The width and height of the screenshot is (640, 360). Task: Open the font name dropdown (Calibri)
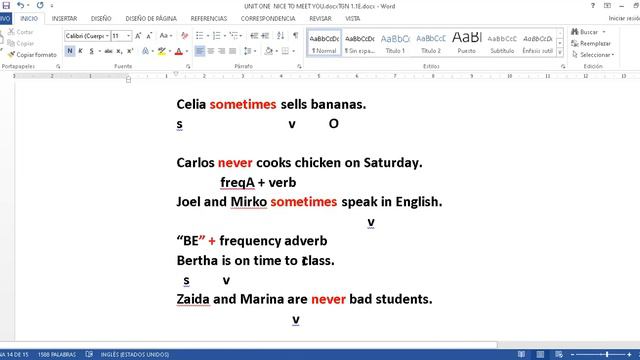(107, 36)
